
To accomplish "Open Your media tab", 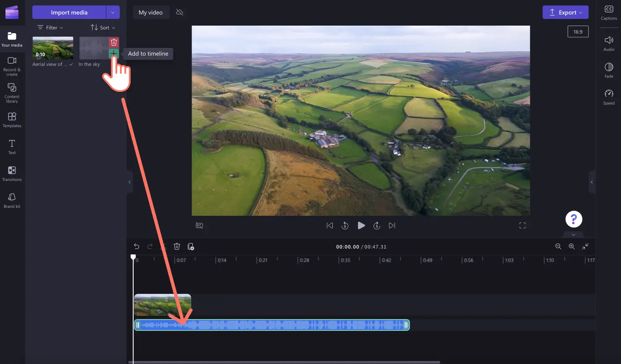I will 12,39.
